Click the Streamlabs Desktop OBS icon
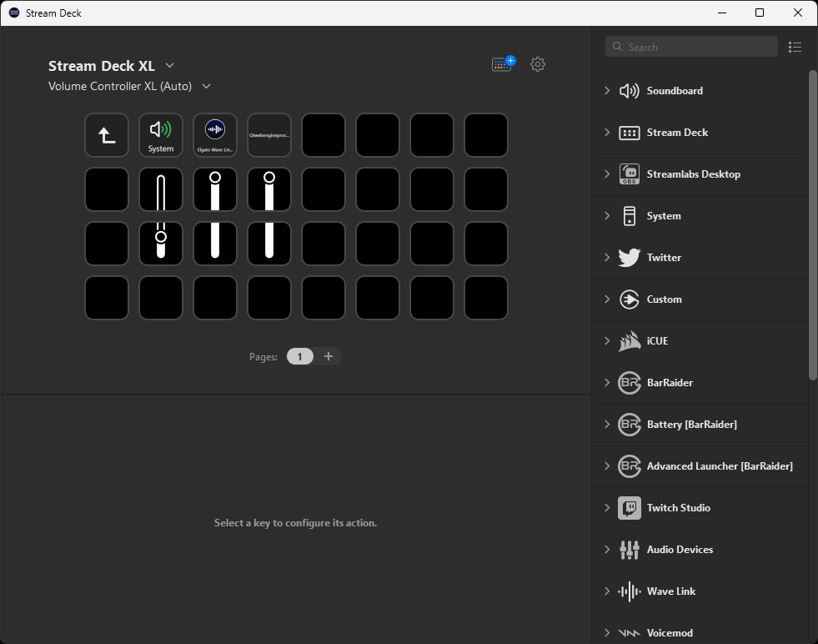This screenshot has height=644, width=818. [630, 174]
